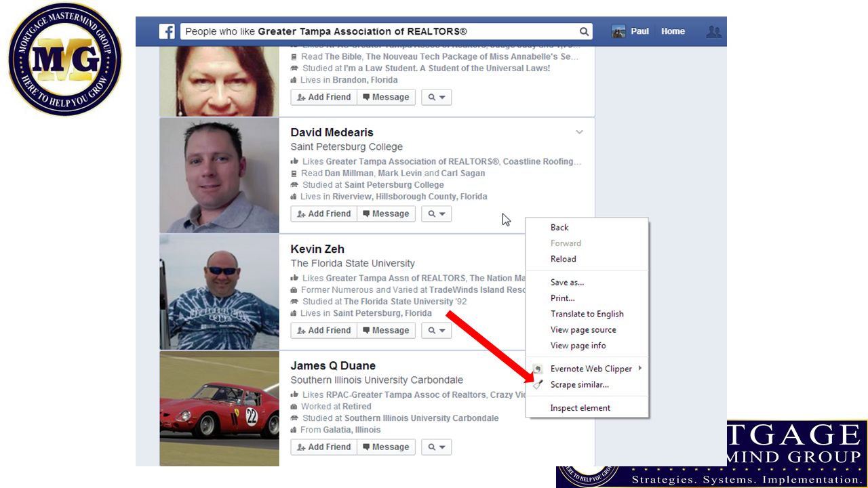Add Kevin Zeh as friend
This screenshot has height=488, width=868.
[323, 330]
